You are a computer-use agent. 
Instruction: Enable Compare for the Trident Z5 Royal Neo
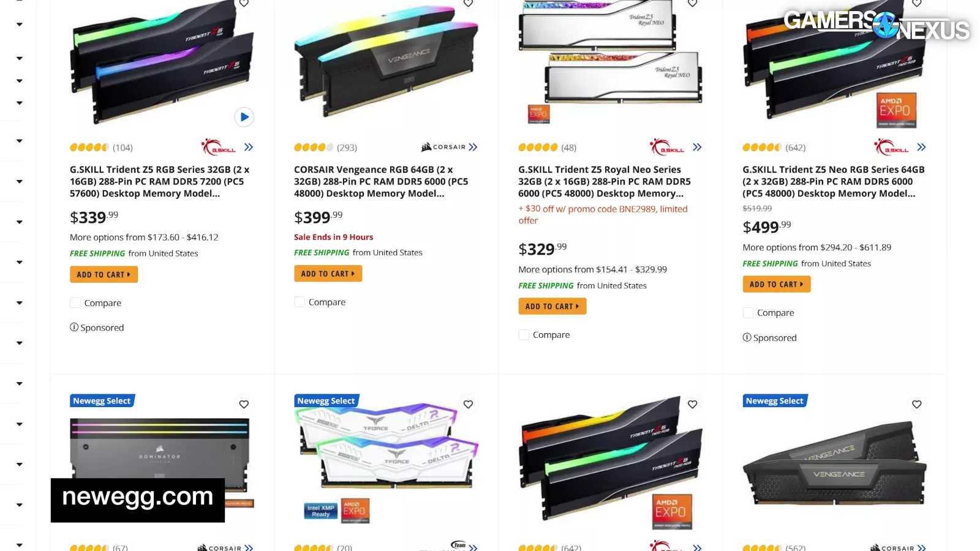524,334
